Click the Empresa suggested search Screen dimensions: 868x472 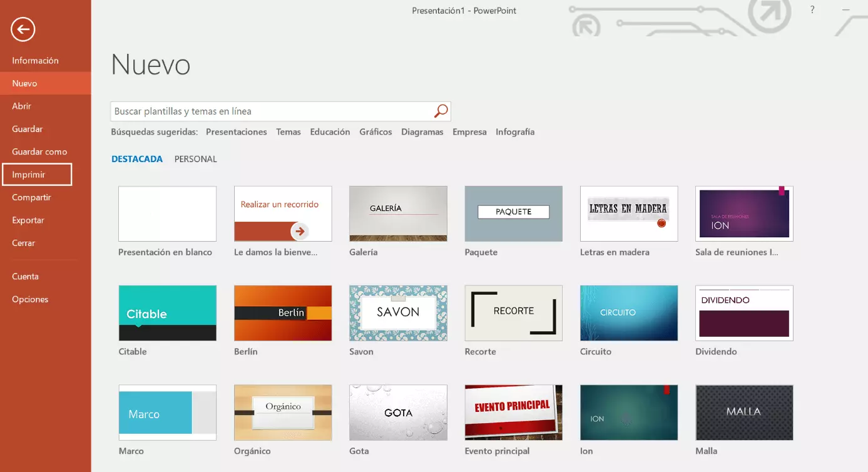click(x=469, y=132)
